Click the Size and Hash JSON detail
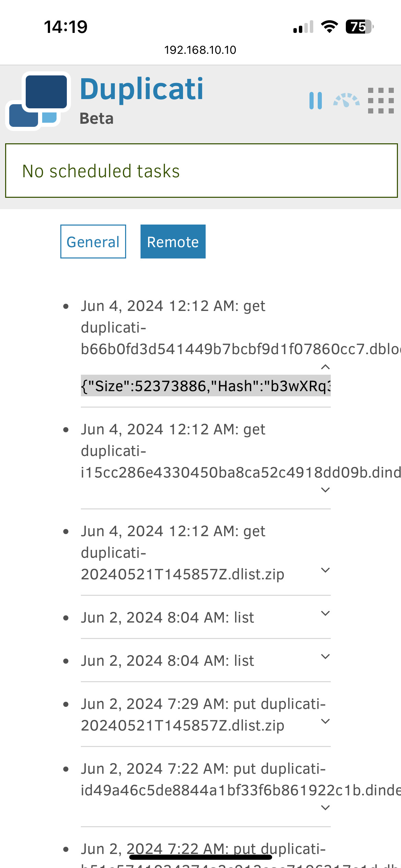401x868 pixels. click(x=206, y=386)
